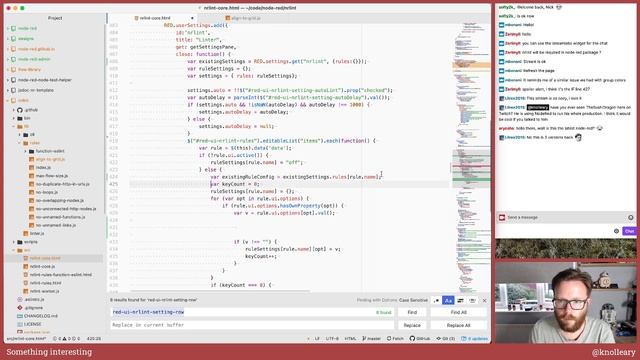Open nrlint-rules-function-eslint.html file
Screen dimensions: 640x360
[x=61, y=275]
